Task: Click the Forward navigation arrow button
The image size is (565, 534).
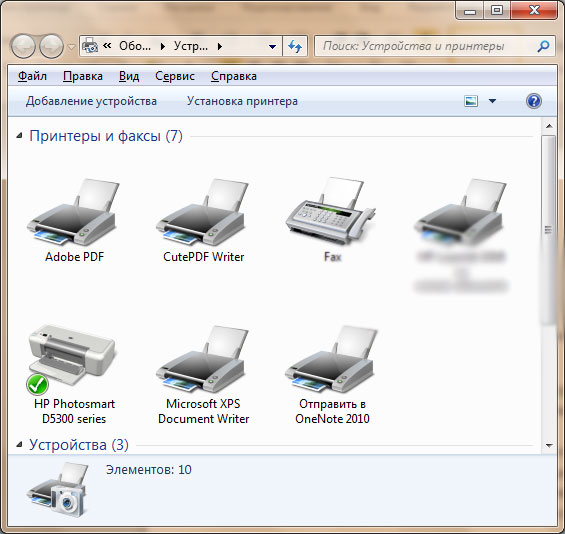Action: (x=51, y=46)
